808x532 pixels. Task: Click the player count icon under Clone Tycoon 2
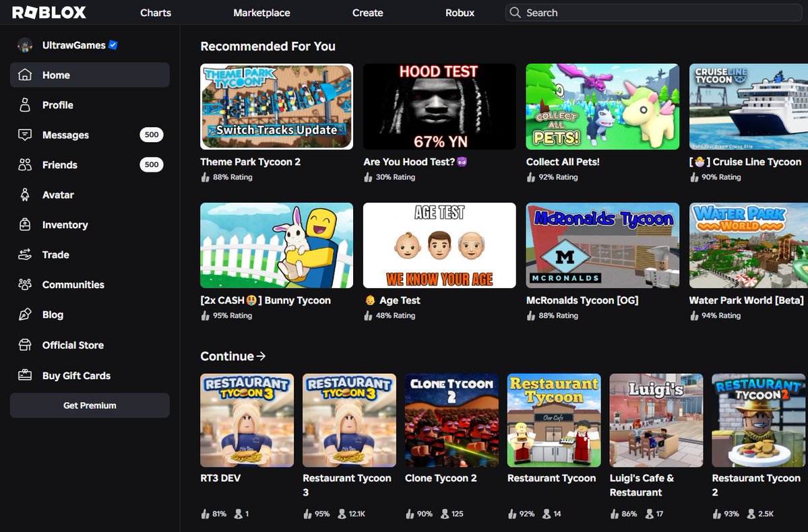coord(445,513)
